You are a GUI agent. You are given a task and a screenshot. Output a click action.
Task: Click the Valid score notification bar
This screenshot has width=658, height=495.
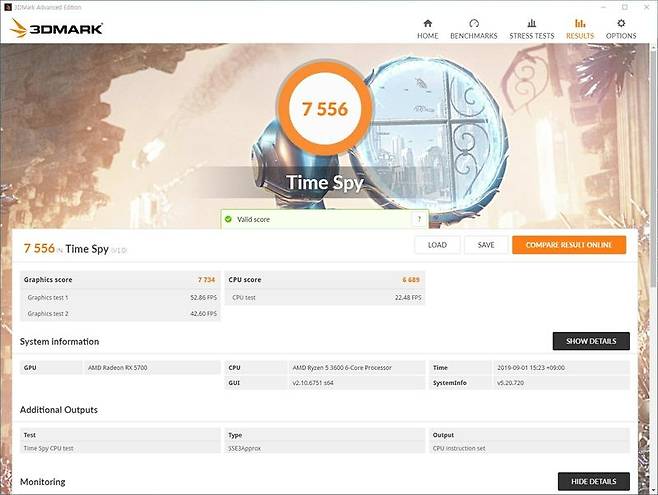coord(325,219)
